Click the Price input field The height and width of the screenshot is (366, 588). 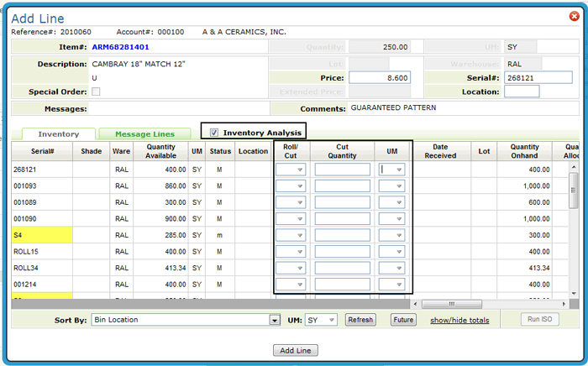[x=380, y=77]
